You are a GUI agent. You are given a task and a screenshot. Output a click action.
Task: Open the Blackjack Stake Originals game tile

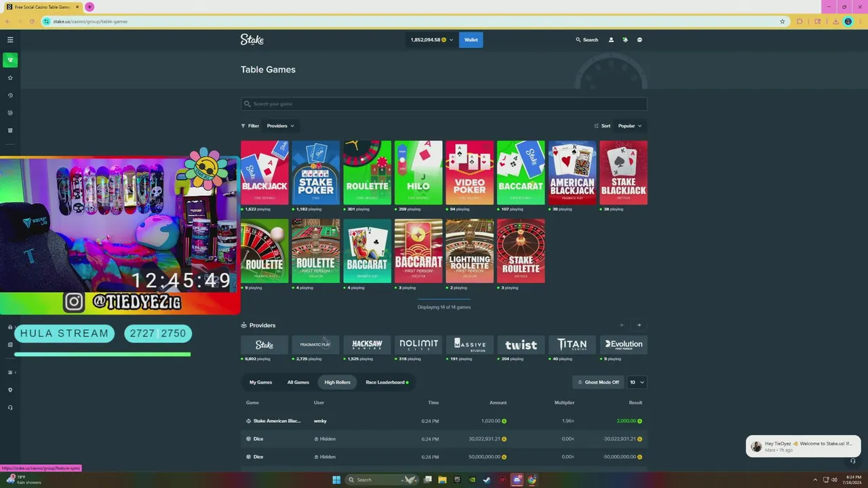click(x=264, y=173)
